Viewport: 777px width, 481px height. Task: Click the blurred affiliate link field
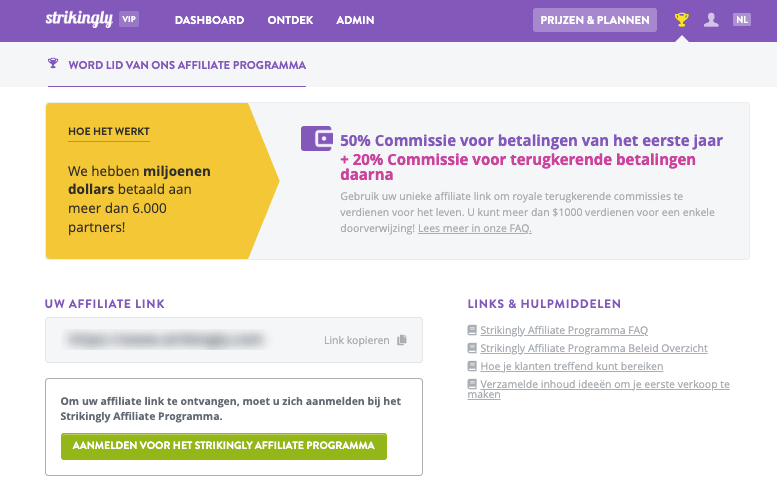(x=234, y=340)
